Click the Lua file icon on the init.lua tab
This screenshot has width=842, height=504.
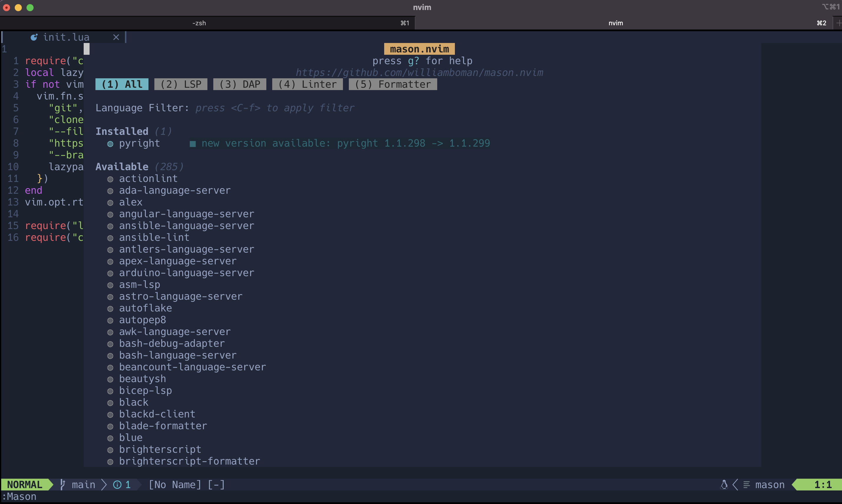coord(34,37)
